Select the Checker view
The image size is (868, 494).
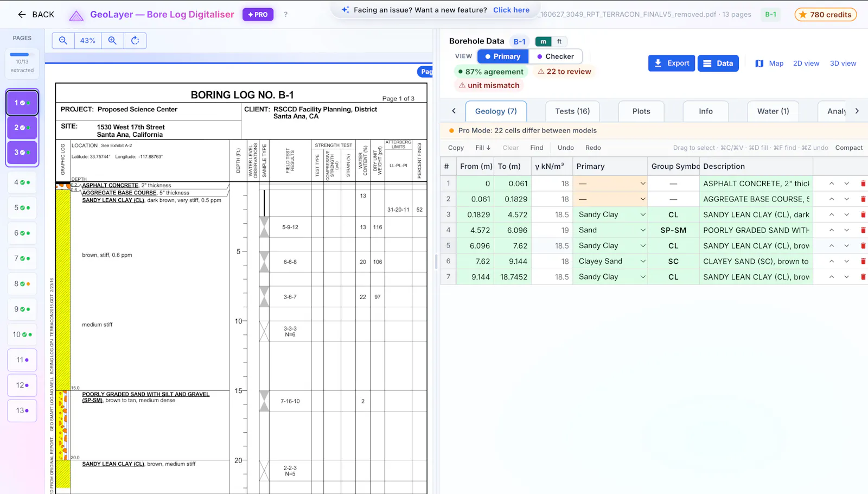[x=556, y=56]
